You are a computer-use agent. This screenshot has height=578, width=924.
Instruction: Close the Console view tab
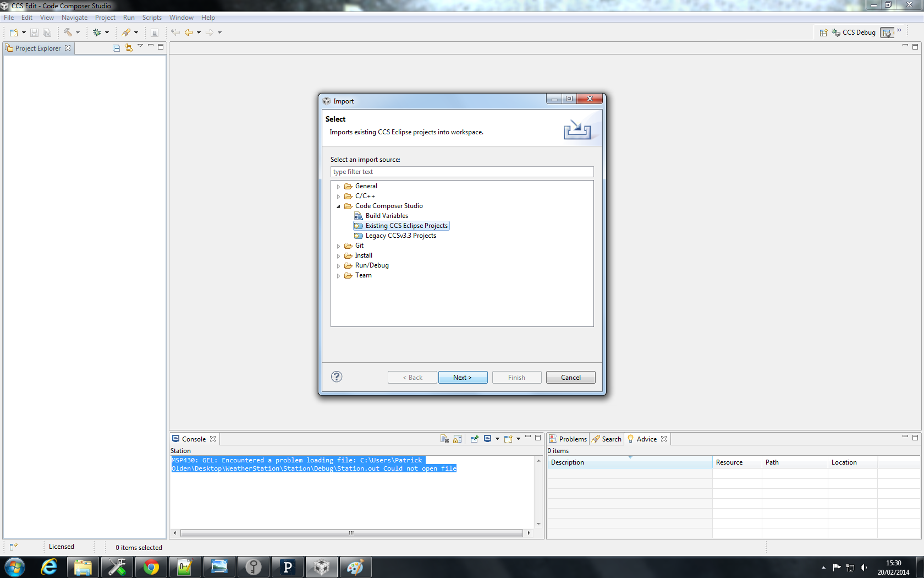tap(213, 439)
